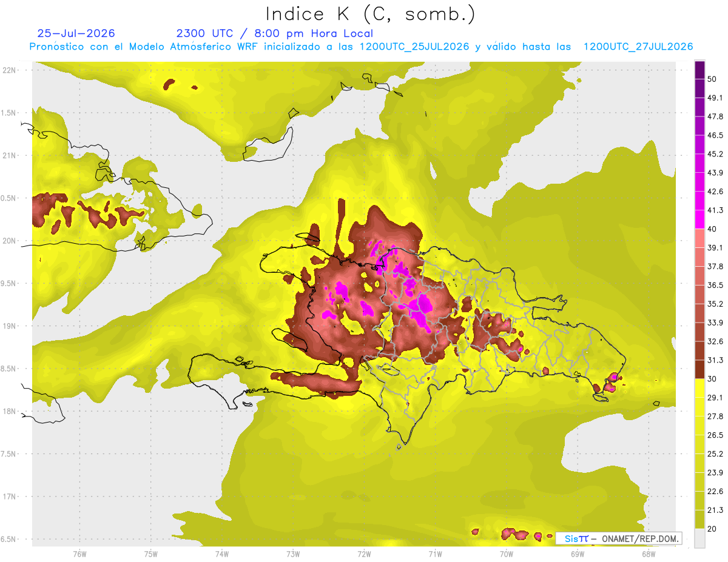Click the latitude label '20N'

click(8, 241)
